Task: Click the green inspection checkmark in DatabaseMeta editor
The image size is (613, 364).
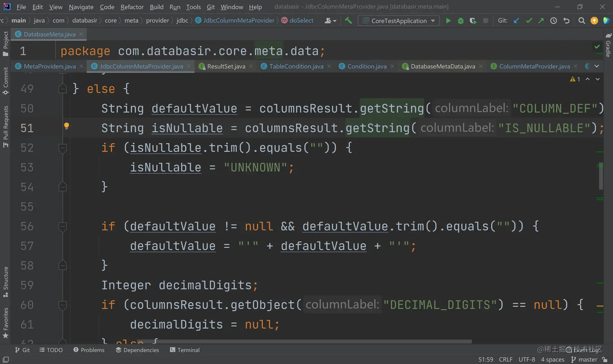Action: [597, 47]
